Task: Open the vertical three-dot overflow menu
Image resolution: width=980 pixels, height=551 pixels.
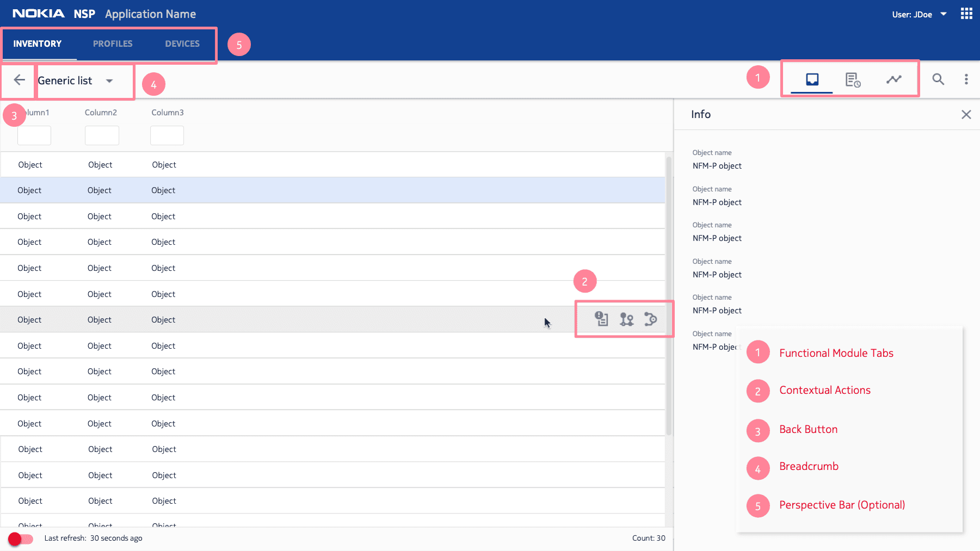Action: [x=966, y=79]
